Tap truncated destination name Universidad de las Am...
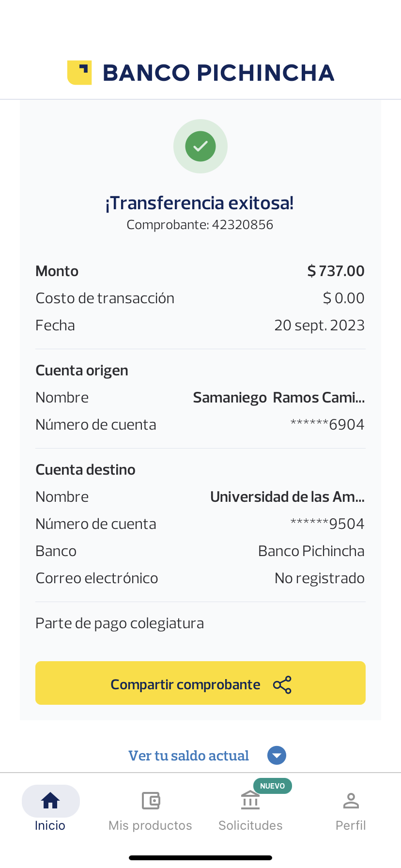 [287, 497]
